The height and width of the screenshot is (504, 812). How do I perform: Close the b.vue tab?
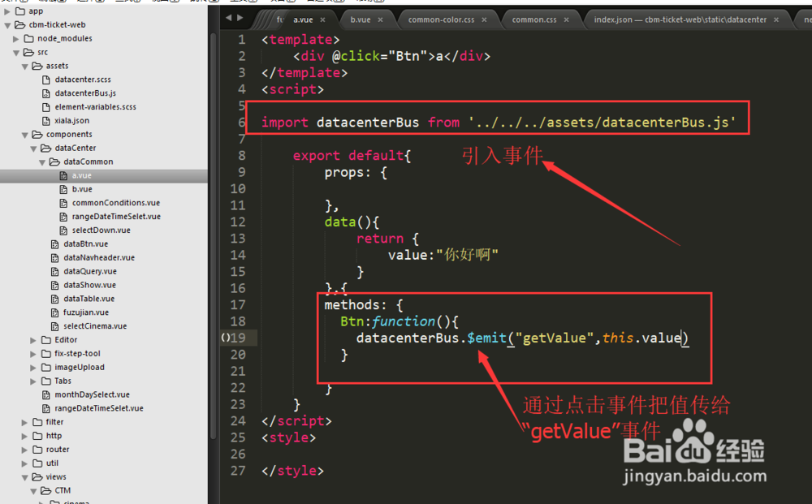(x=380, y=19)
